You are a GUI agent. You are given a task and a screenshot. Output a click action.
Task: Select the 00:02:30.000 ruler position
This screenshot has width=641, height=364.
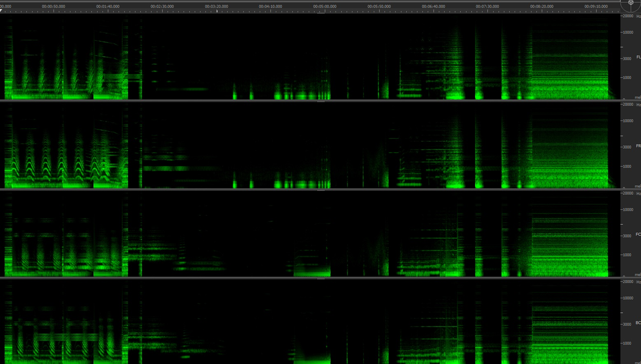coord(162,7)
